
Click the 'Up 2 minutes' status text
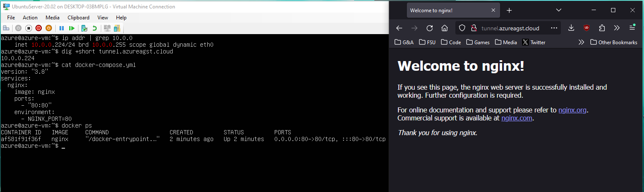244,139
